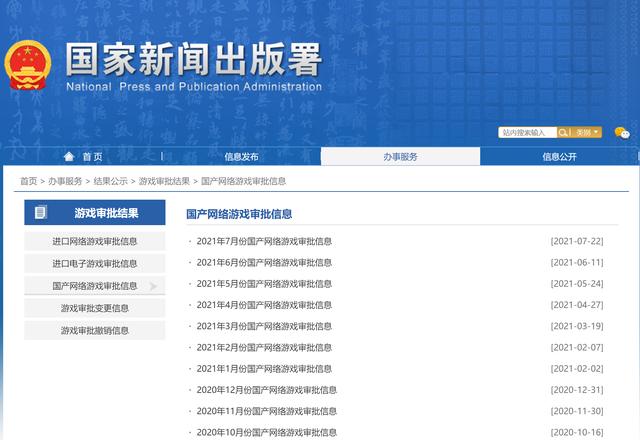The width and height of the screenshot is (640, 440).
Task: Select 进口网络游戏审批信息 in the sidebar
Action: pos(95,241)
